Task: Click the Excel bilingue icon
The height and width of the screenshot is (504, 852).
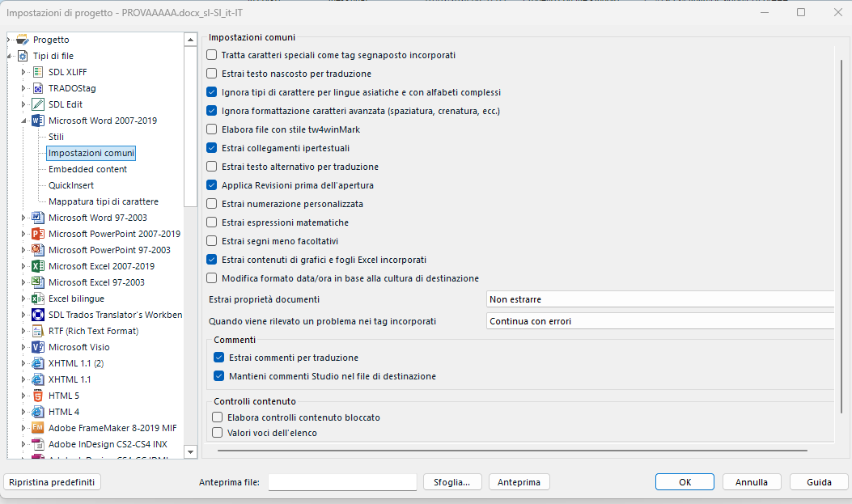Action: point(38,299)
